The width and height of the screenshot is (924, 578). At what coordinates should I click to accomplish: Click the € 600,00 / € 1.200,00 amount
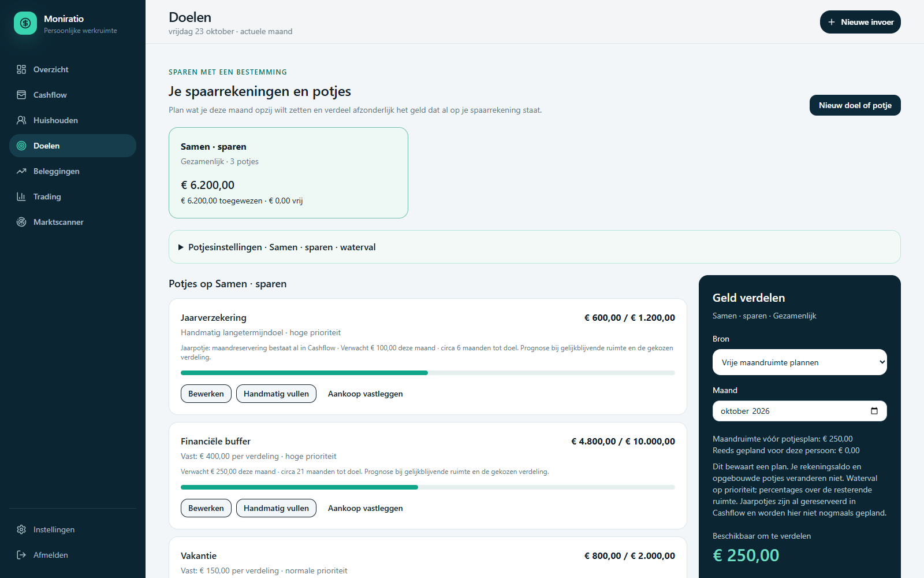629,317
